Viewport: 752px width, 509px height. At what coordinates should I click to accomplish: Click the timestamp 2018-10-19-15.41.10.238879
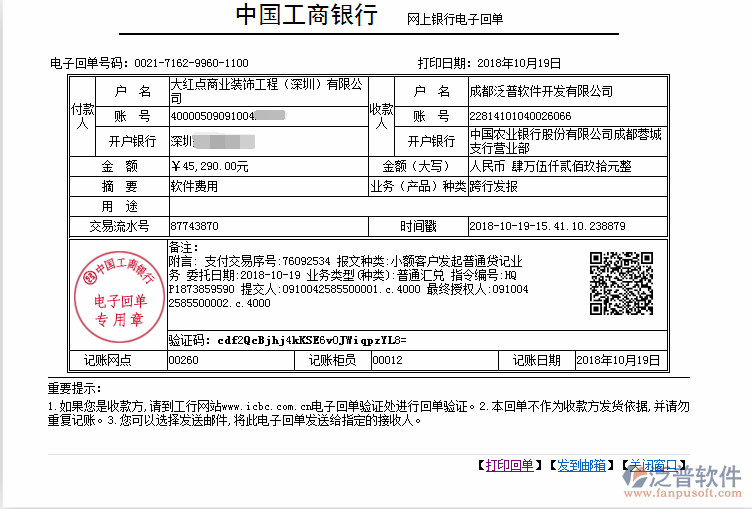click(547, 226)
